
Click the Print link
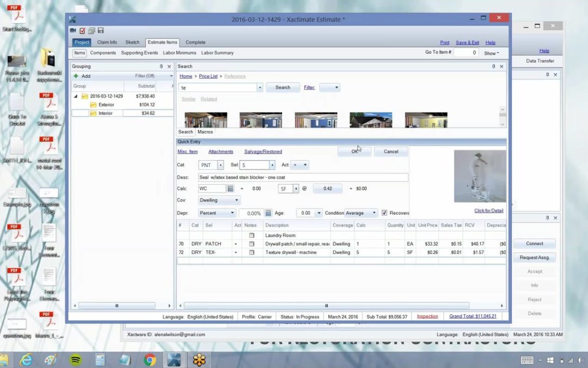[445, 43]
